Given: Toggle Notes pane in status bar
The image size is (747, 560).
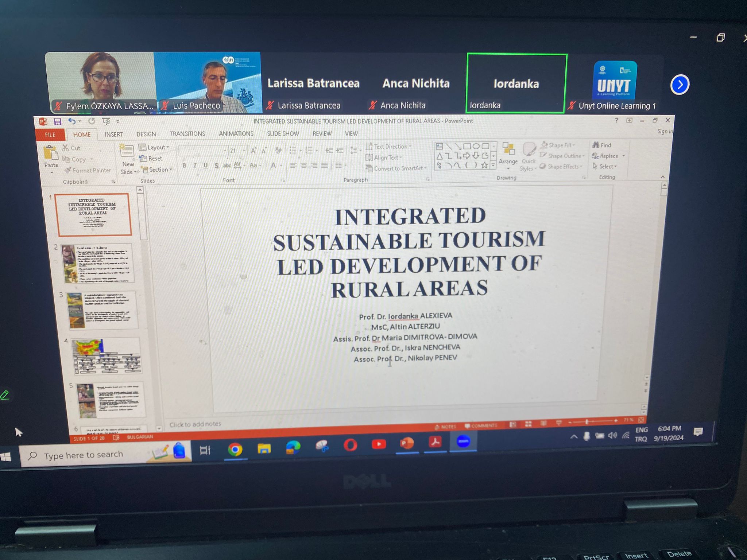Looking at the screenshot, I should click(x=445, y=427).
